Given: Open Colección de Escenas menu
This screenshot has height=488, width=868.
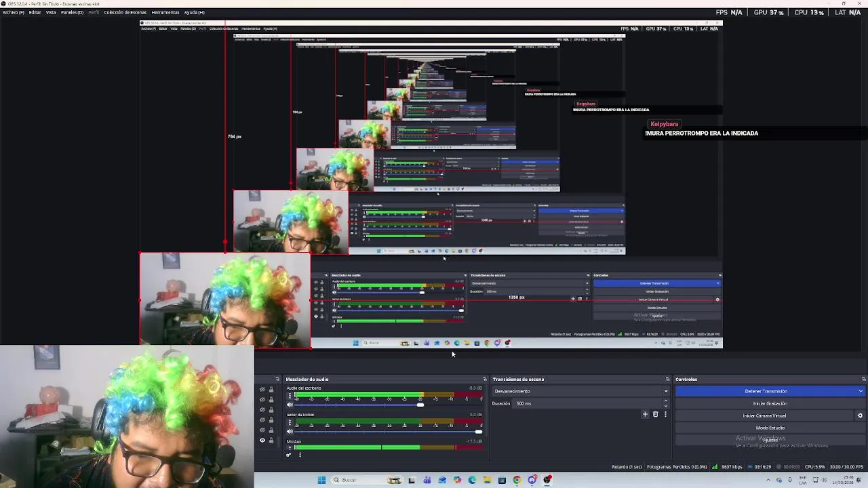Looking at the screenshot, I should point(125,12).
